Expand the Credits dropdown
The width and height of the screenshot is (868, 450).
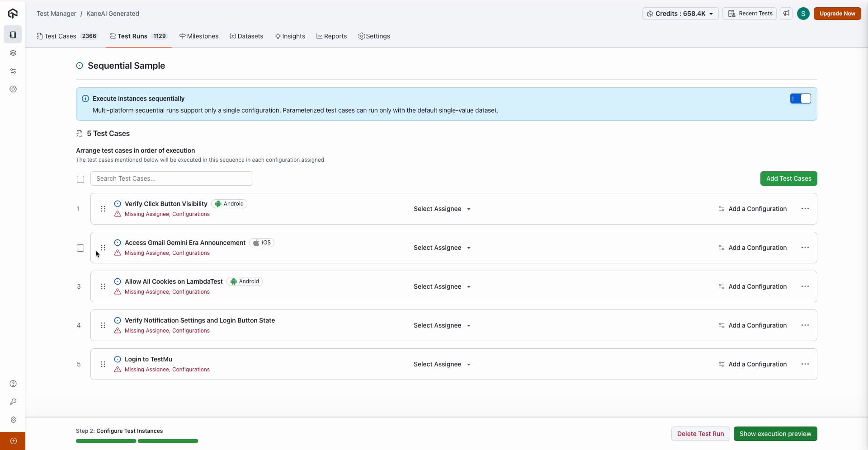pos(711,14)
